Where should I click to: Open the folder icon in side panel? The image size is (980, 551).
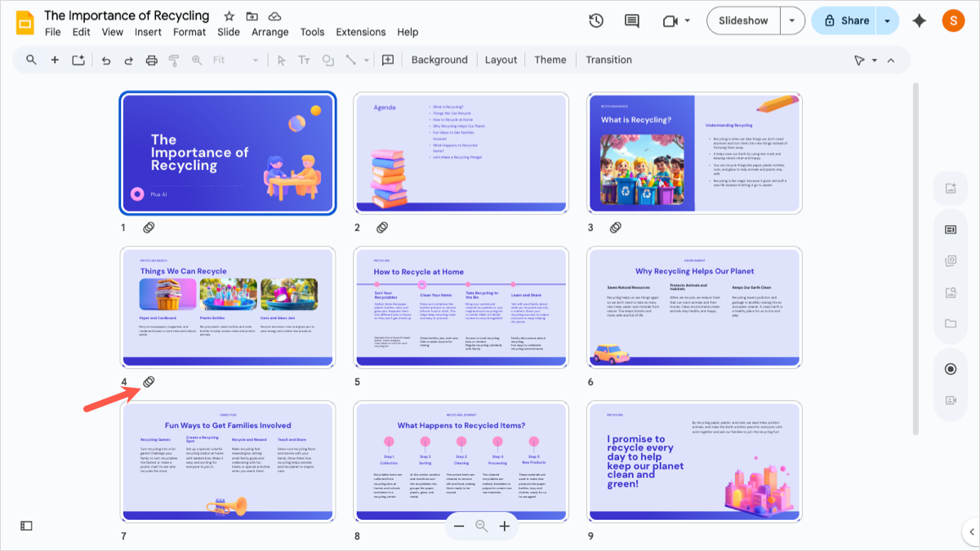(x=951, y=323)
